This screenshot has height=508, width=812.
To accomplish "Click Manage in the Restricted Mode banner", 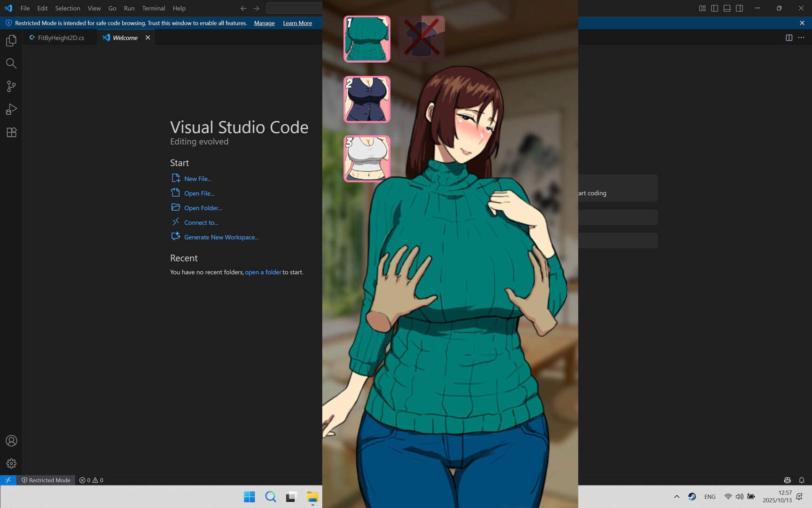I will (x=264, y=23).
